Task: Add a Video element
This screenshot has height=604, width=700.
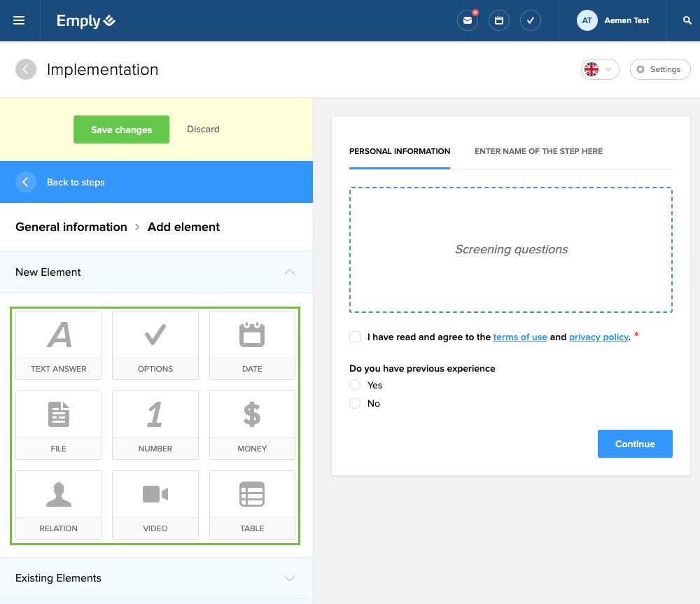Action: (155, 505)
